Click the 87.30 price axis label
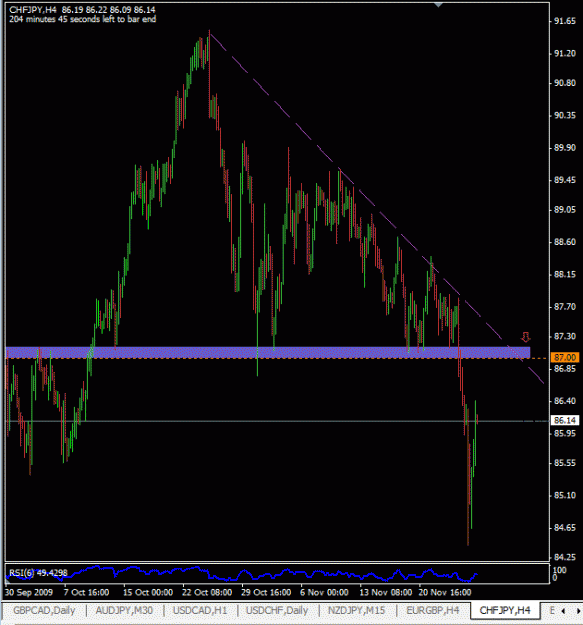583x625 pixels. tap(565, 336)
